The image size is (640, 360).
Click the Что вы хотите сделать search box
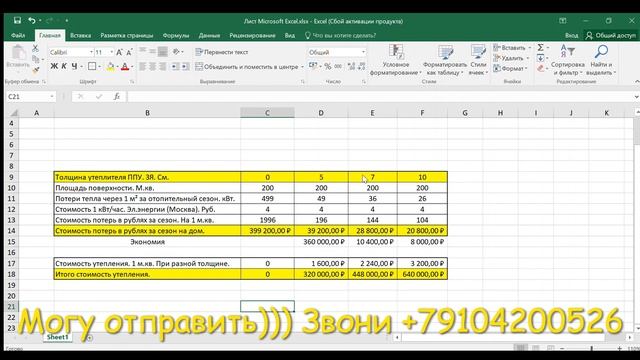pyautogui.click(x=341, y=36)
